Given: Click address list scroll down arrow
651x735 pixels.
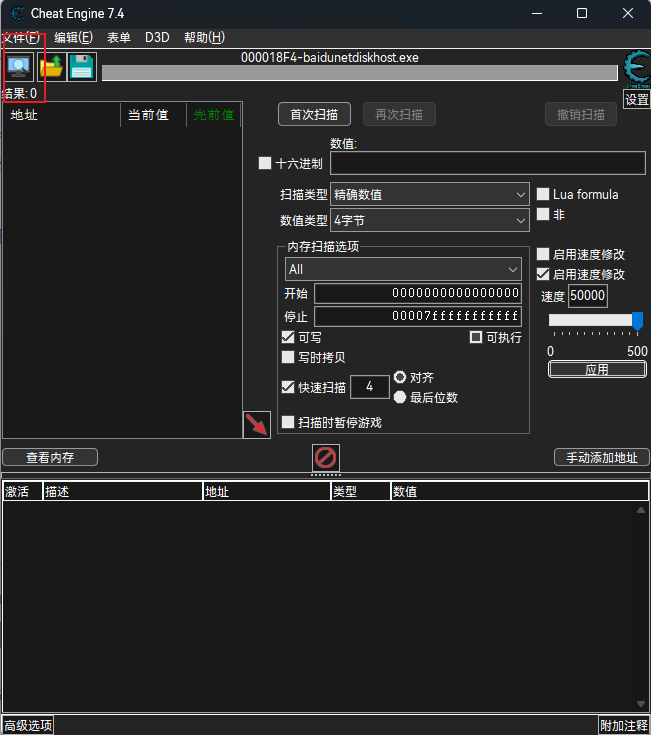Looking at the screenshot, I should (x=641, y=704).
